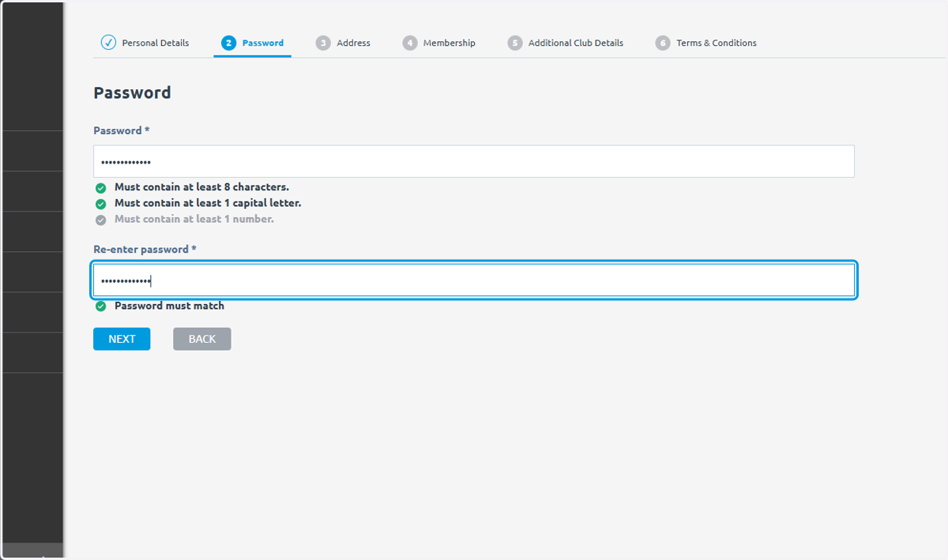948x560 pixels.
Task: Click the "Password must match" text
Action: point(169,306)
